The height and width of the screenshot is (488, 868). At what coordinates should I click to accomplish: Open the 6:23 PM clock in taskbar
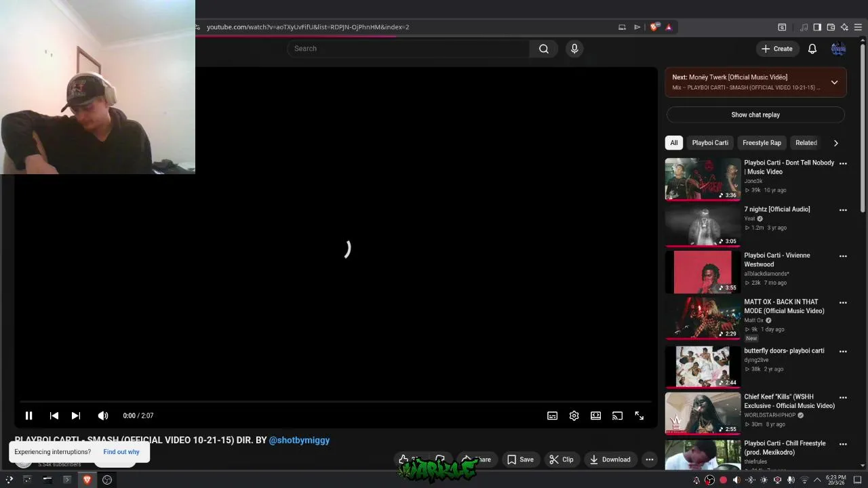(835, 480)
